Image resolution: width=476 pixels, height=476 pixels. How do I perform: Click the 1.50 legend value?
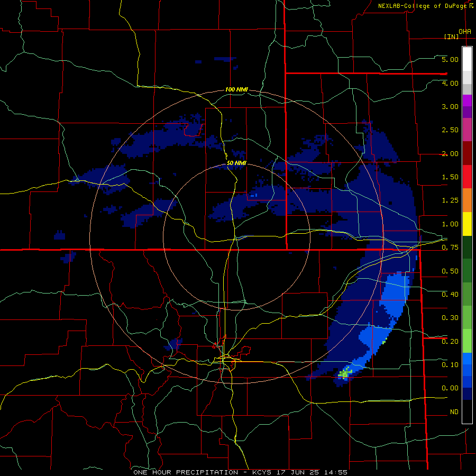pyautogui.click(x=450, y=177)
